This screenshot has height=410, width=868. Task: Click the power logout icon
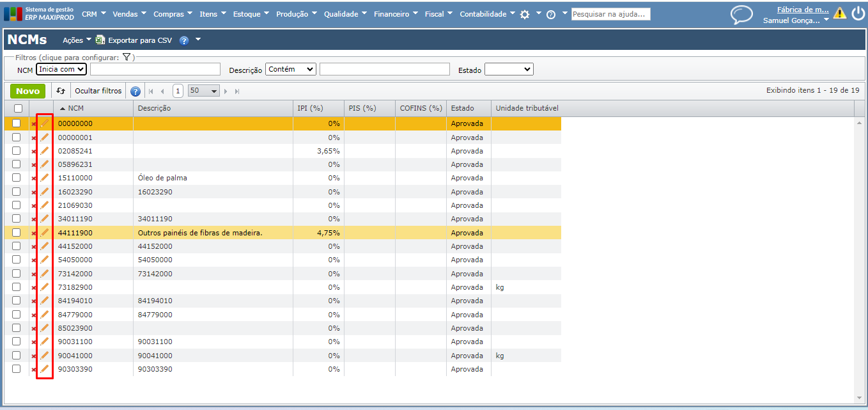coord(858,13)
